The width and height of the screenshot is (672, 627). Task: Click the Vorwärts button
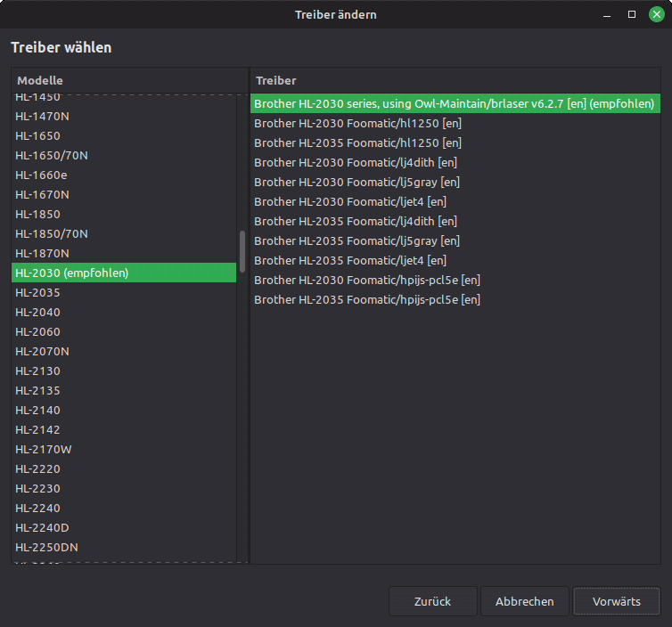click(x=616, y=601)
